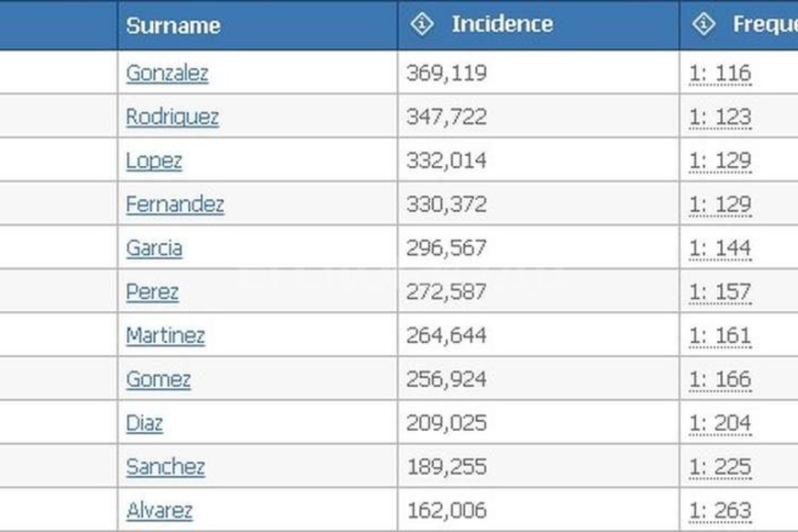Click the 1: 204 frequency value
This screenshot has width=798, height=532.
(x=720, y=424)
